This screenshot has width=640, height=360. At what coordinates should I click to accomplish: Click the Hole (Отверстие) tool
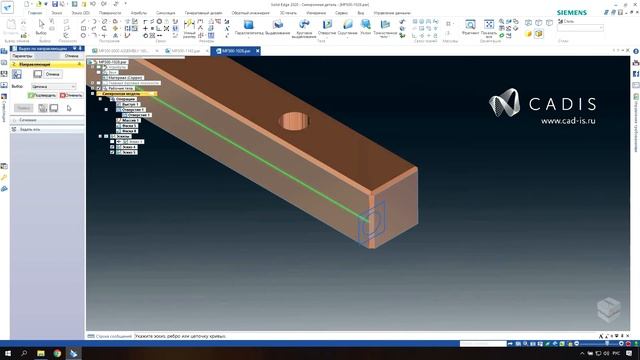[x=327, y=27]
